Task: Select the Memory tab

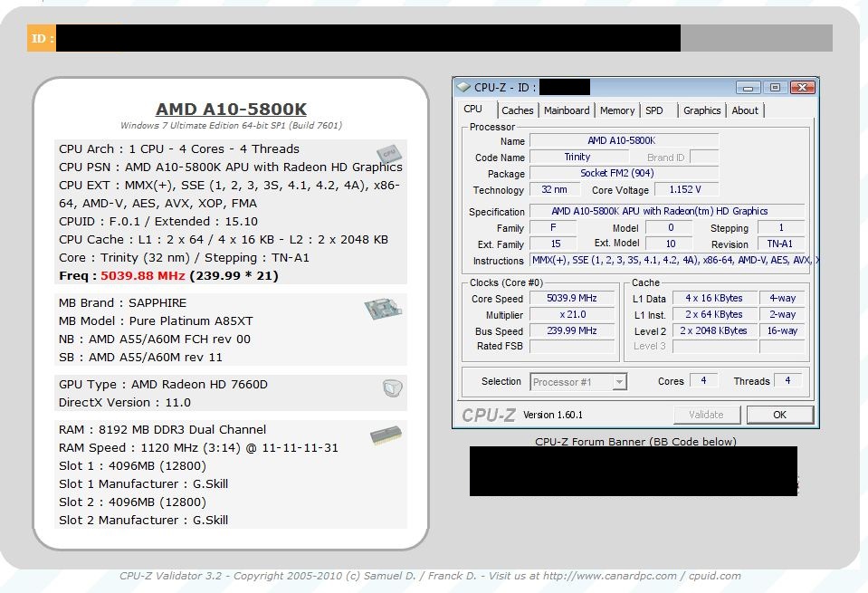Action: coord(617,110)
